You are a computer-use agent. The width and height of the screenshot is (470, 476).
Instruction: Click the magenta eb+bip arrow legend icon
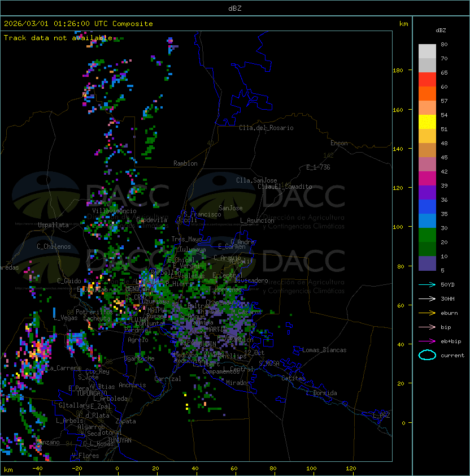pos(427,341)
